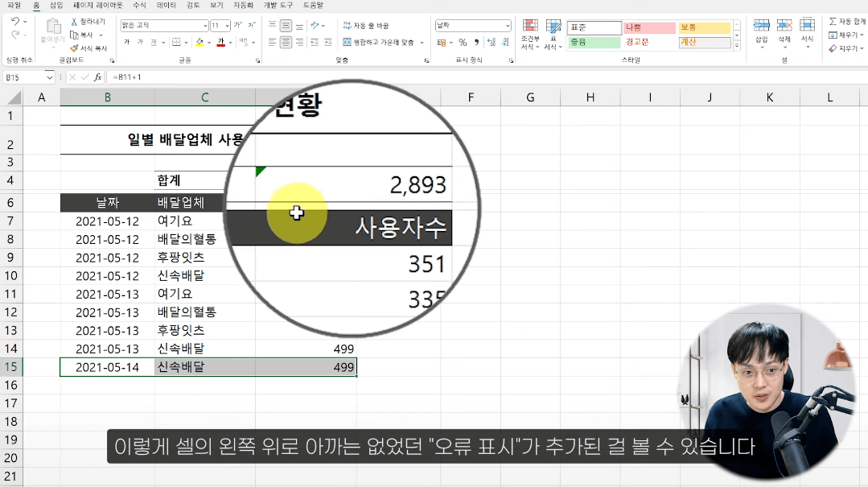Apply the cell borders icon
The image size is (868, 487).
click(x=176, y=42)
